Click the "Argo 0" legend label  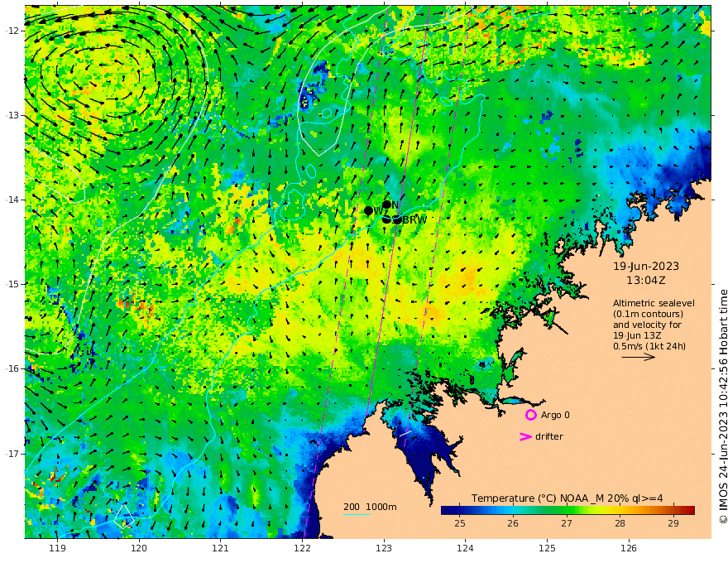coord(555,415)
